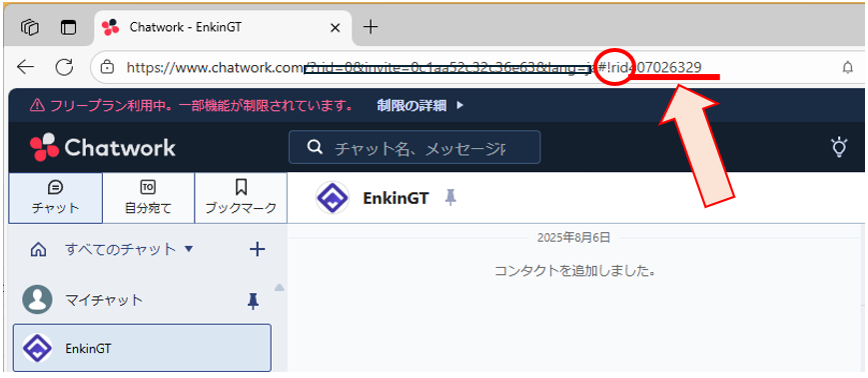Open 制限の詳細 link in banner
The image size is (868, 378).
tap(421, 105)
